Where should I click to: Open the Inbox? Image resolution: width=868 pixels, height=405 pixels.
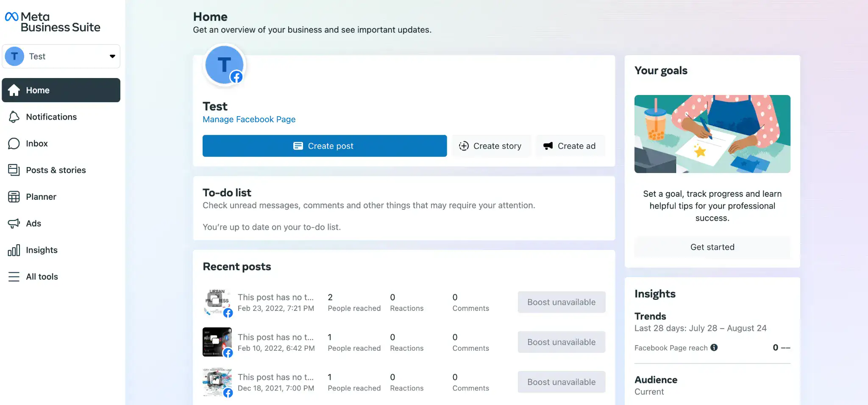(x=37, y=143)
